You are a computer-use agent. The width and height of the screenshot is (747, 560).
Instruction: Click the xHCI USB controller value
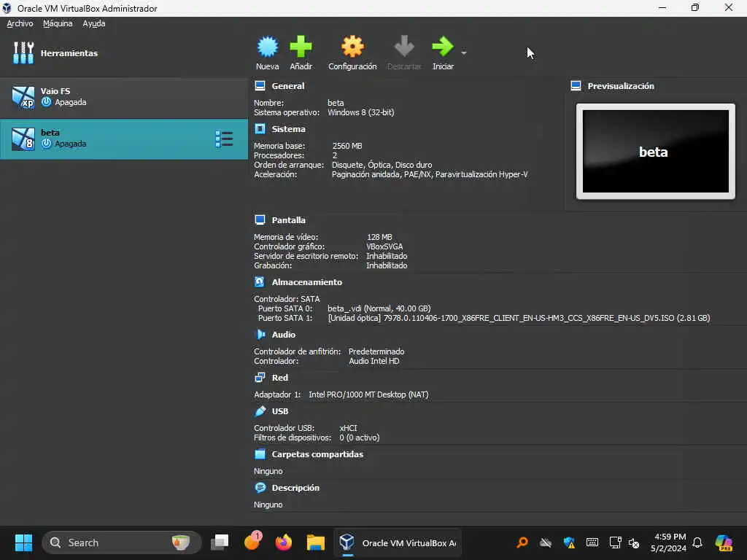point(348,428)
